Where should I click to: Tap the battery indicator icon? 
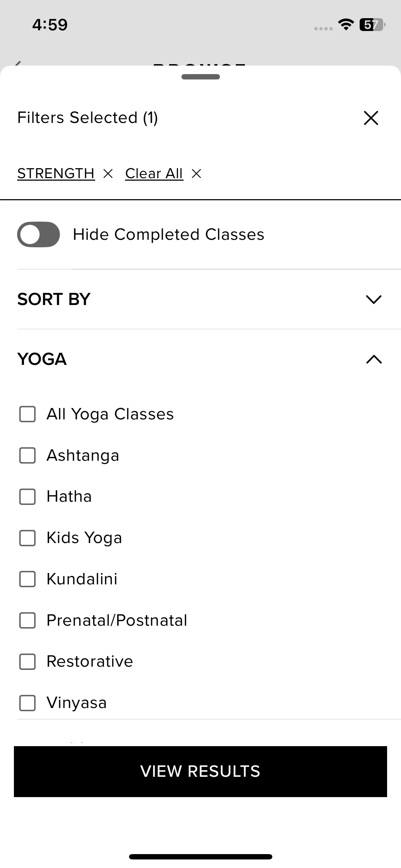(x=372, y=25)
